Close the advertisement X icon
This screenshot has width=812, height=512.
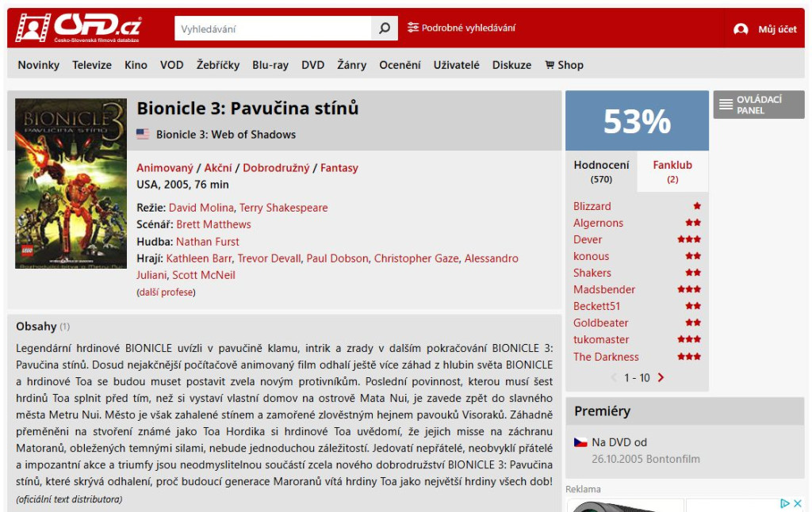coord(798,503)
